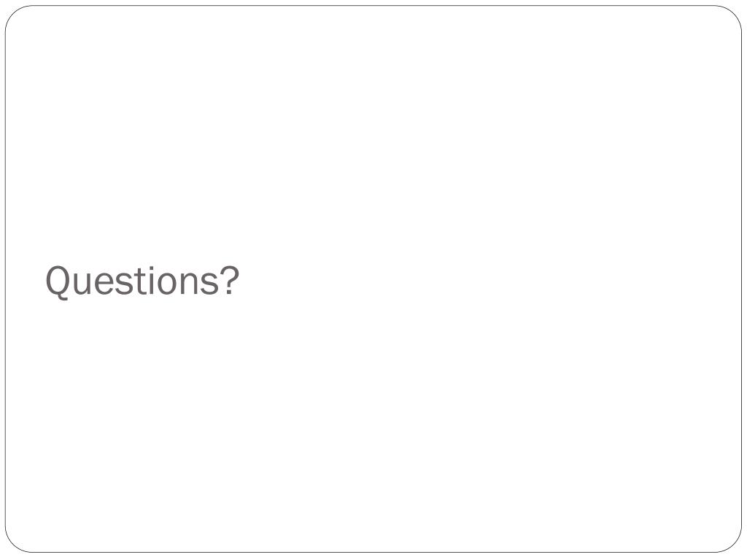Click the letter "n" in "Questions?"

coord(187,284)
